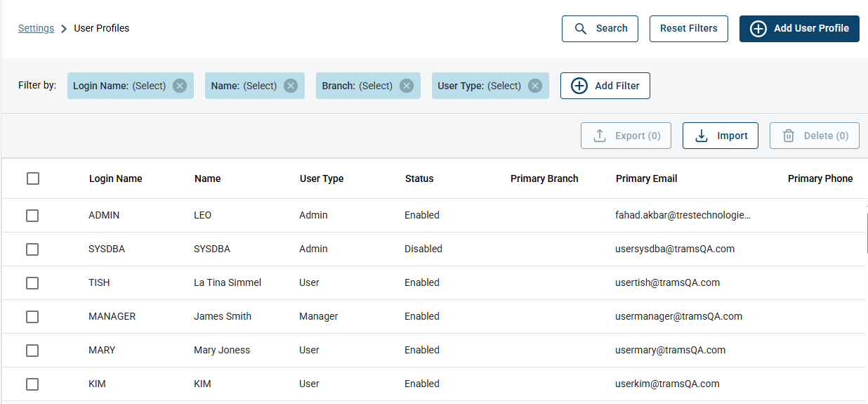The width and height of the screenshot is (868, 404).
Task: Remove the Branch filter chip
Action: click(407, 86)
